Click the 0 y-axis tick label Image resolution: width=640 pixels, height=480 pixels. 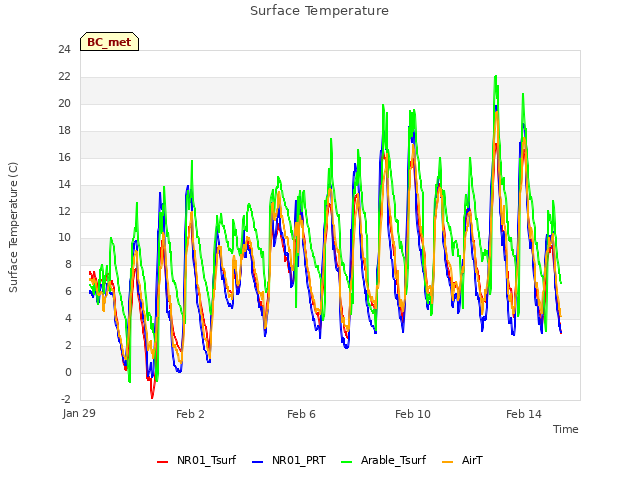click(x=68, y=372)
